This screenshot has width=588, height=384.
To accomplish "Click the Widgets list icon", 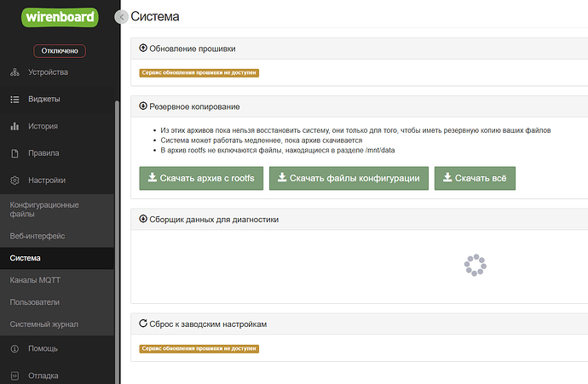I will point(14,100).
